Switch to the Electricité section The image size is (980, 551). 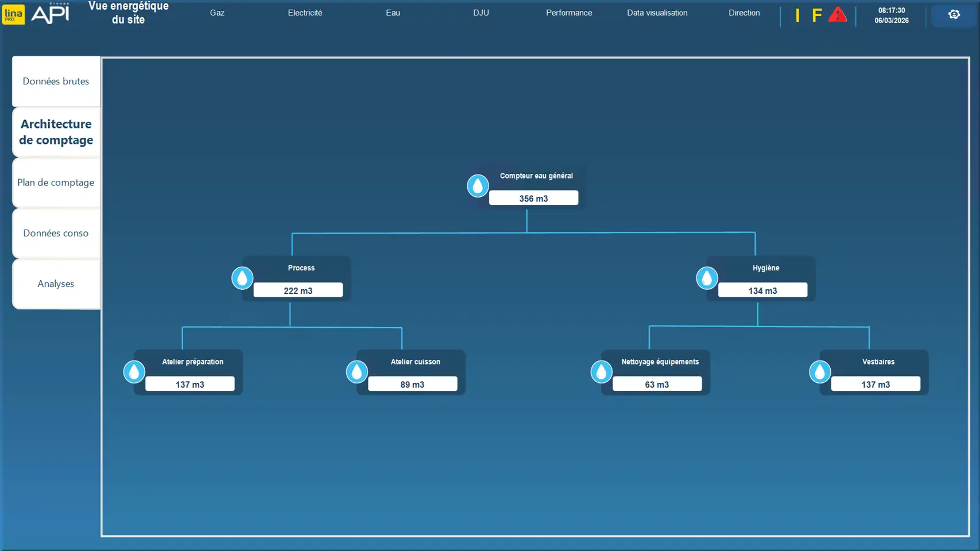pyautogui.click(x=305, y=13)
